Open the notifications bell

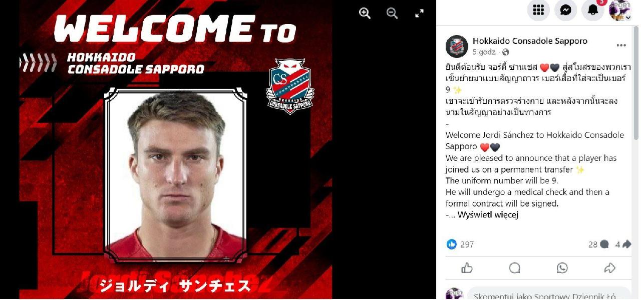click(593, 10)
